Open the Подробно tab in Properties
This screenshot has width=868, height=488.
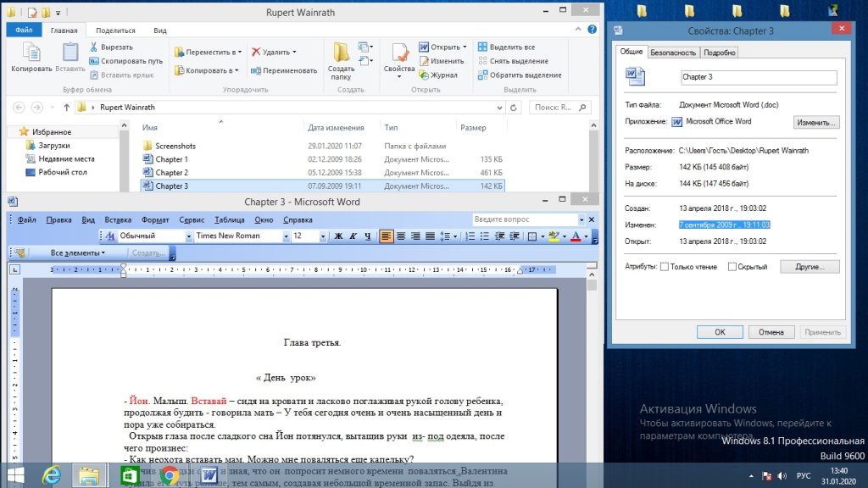click(x=719, y=53)
